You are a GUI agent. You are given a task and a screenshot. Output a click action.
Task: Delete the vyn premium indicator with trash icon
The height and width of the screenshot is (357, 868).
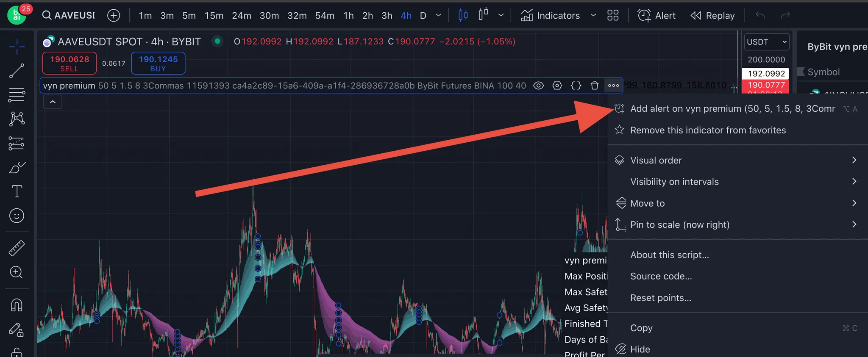coord(594,86)
